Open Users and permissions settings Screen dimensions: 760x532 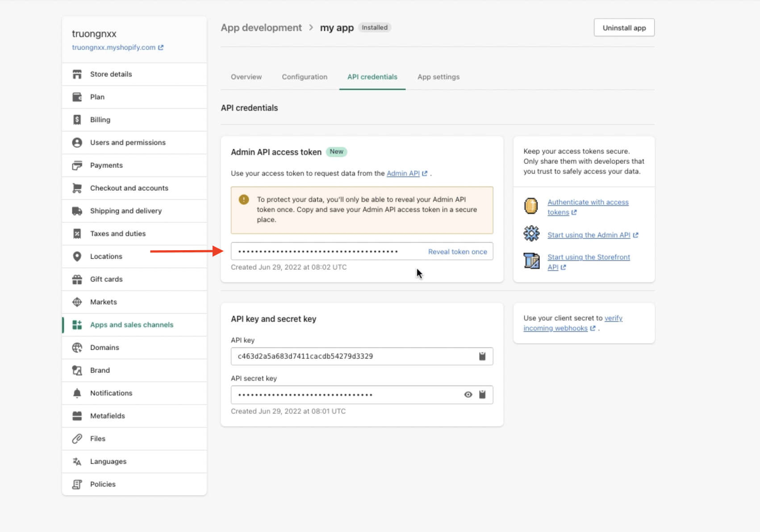pyautogui.click(x=134, y=142)
